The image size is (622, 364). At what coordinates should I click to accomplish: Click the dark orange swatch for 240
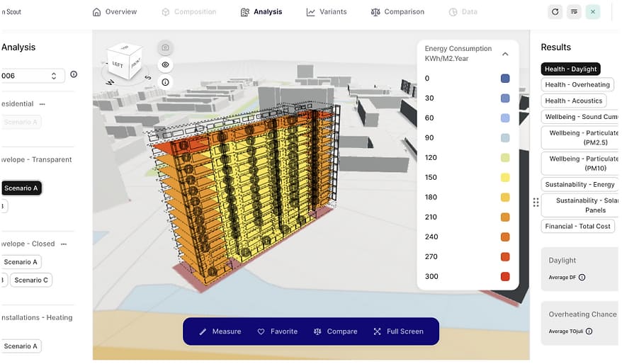(505, 237)
